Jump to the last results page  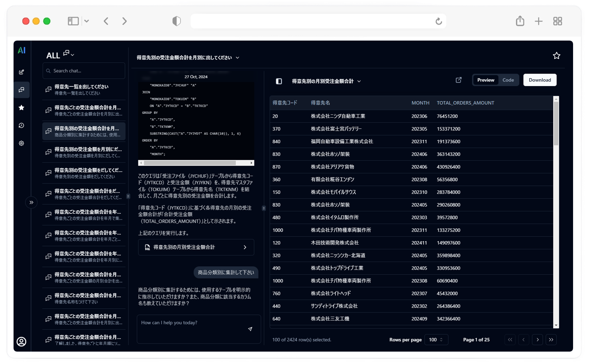click(551, 340)
